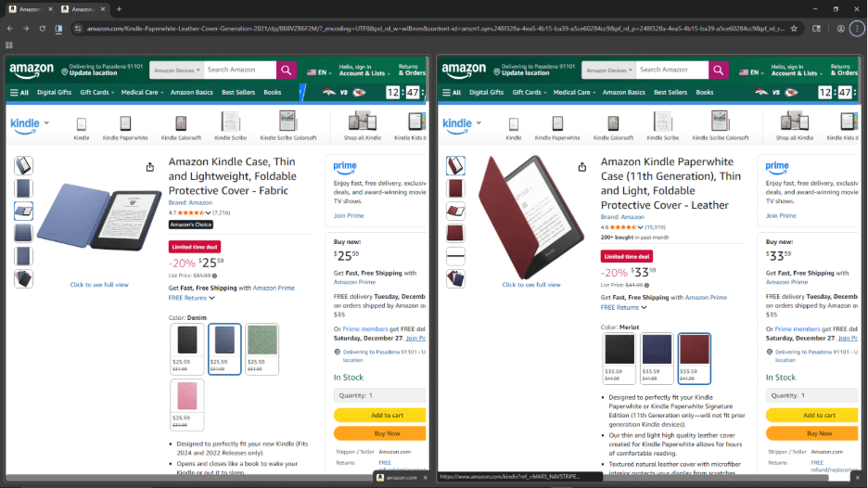The width and height of the screenshot is (868, 488).
Task: Click to see full view, right pane
Action: tap(531, 285)
